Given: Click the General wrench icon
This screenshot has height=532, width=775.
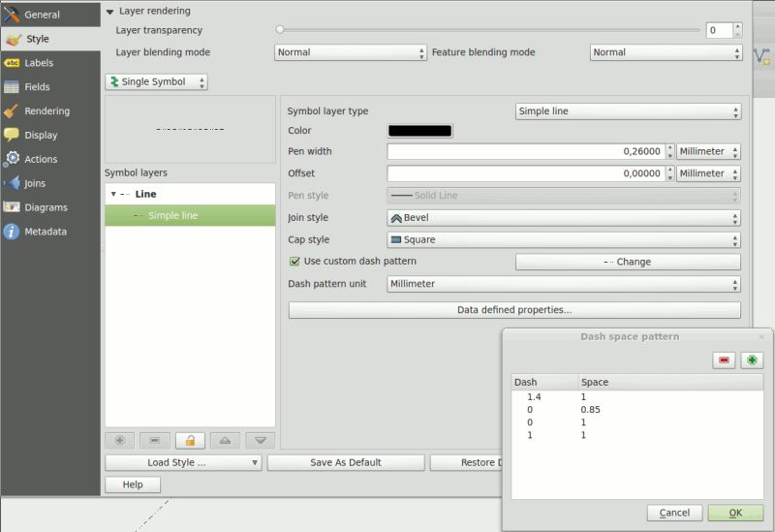Looking at the screenshot, I should click(x=11, y=15).
